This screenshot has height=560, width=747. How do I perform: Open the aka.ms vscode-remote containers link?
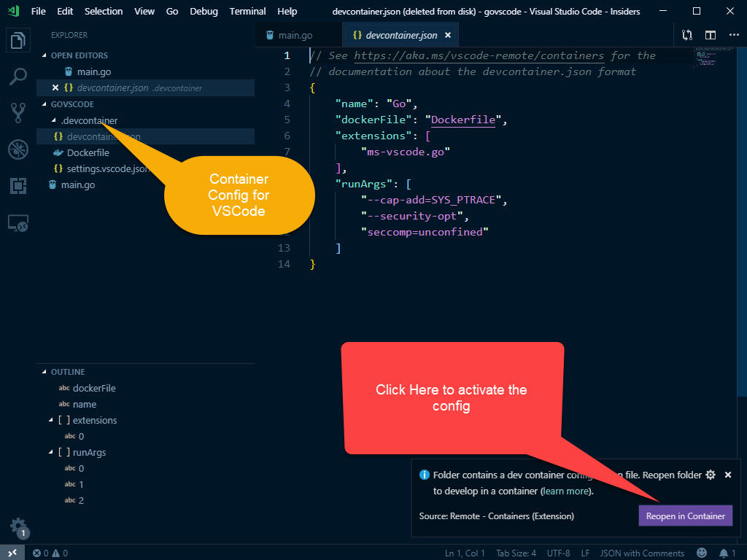[x=479, y=55]
